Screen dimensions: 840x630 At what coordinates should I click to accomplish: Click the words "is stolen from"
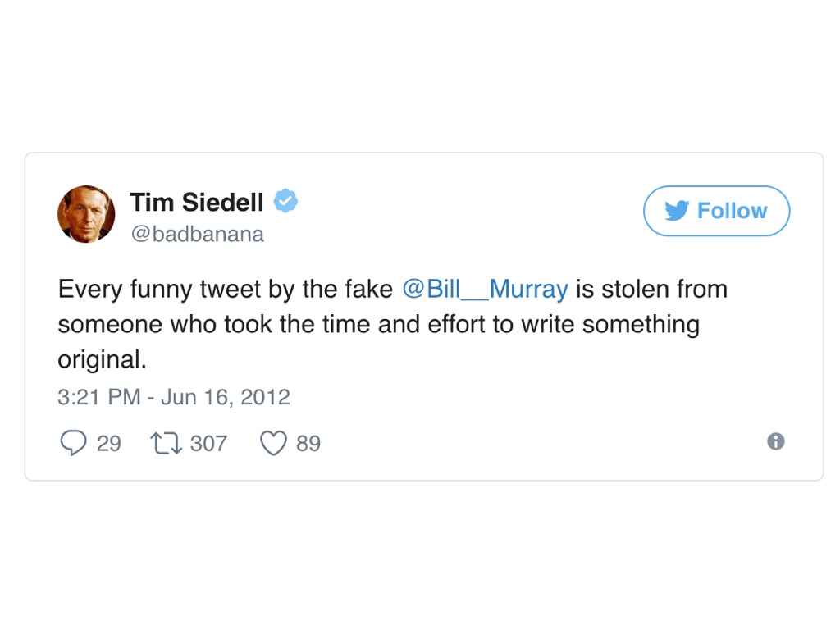[651, 289]
